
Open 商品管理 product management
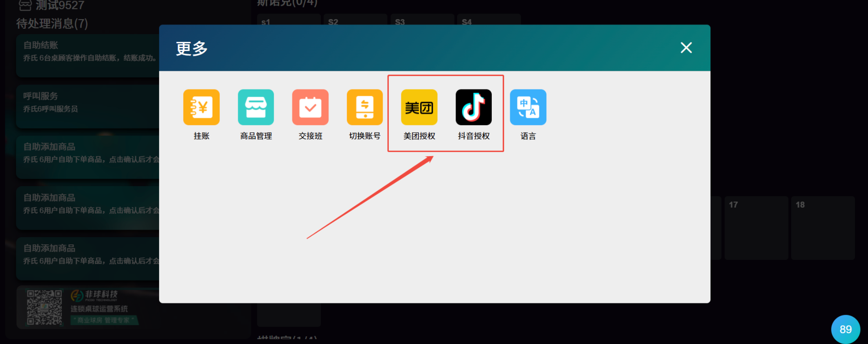point(256,107)
